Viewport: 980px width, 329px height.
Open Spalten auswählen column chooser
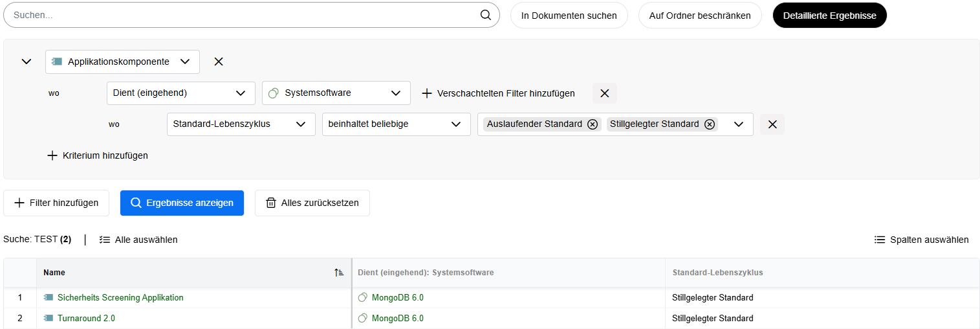pyautogui.click(x=922, y=240)
